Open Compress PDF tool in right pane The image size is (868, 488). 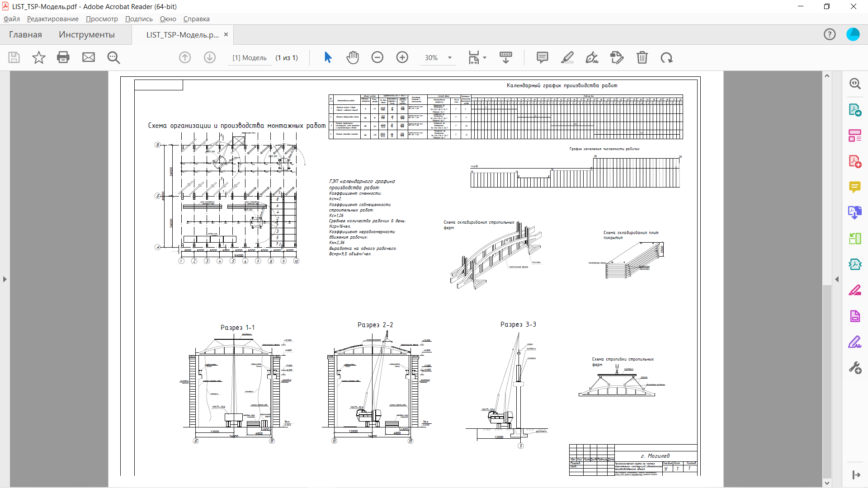[855, 264]
